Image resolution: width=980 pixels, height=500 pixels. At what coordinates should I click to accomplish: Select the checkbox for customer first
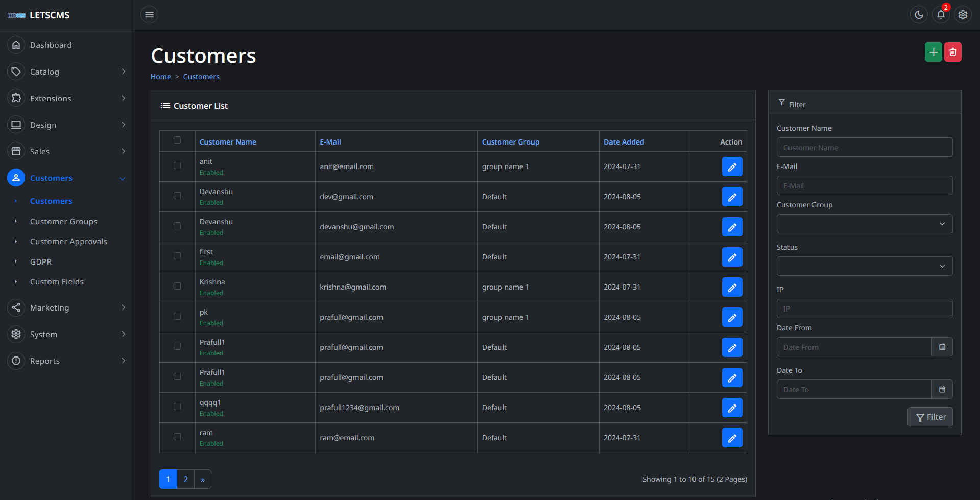point(177,256)
